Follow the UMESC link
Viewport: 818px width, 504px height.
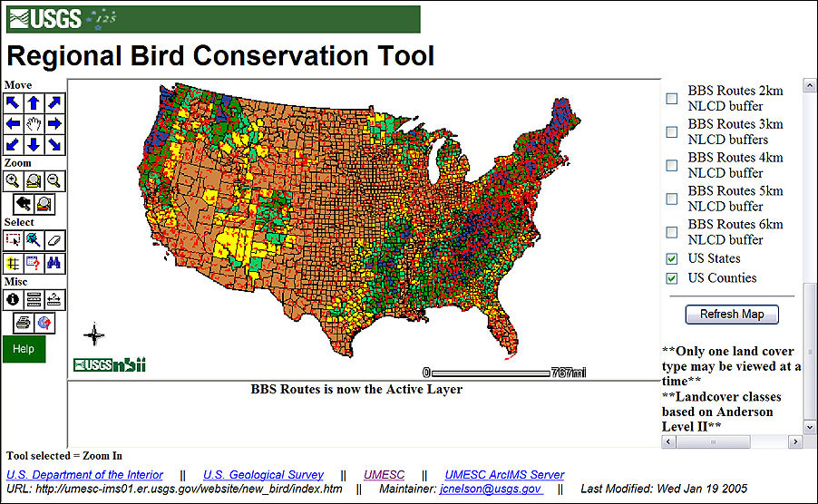point(384,475)
